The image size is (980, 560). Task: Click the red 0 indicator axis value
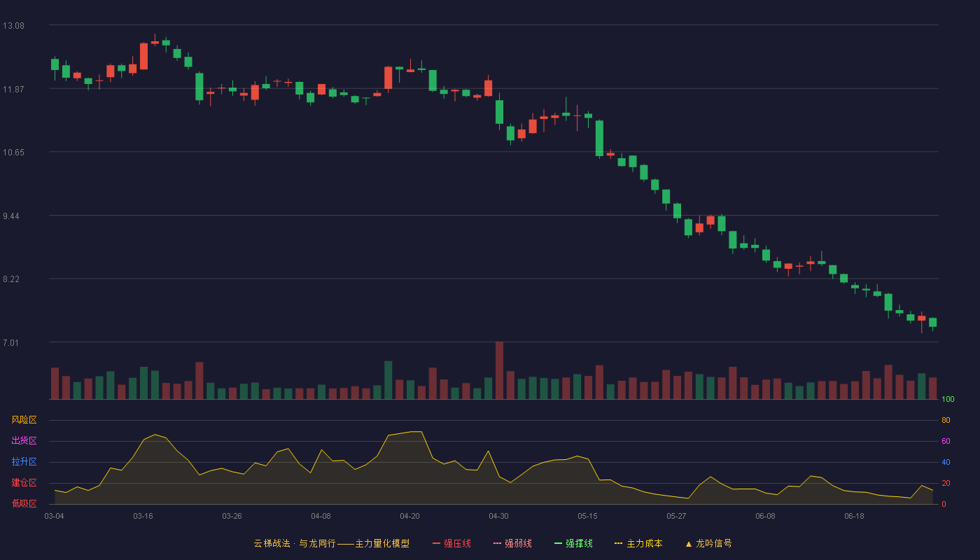(x=944, y=504)
